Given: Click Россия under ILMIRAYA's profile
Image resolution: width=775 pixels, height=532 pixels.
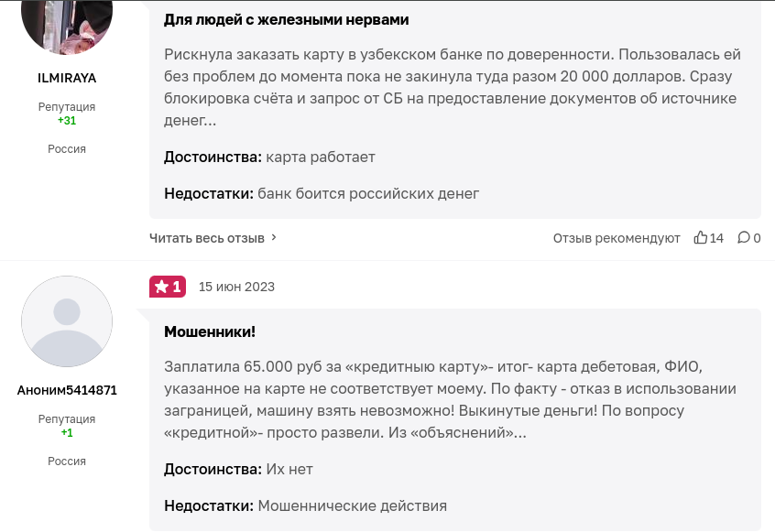Looking at the screenshot, I should [67, 149].
